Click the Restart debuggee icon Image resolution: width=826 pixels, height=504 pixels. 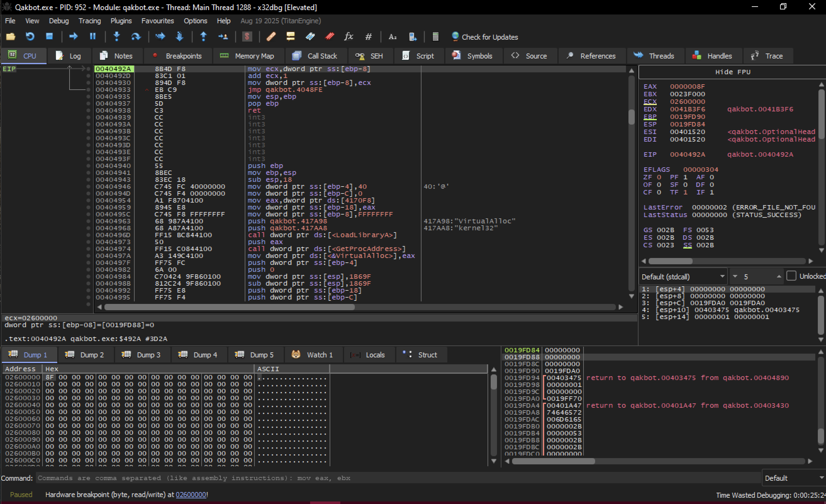click(x=30, y=36)
